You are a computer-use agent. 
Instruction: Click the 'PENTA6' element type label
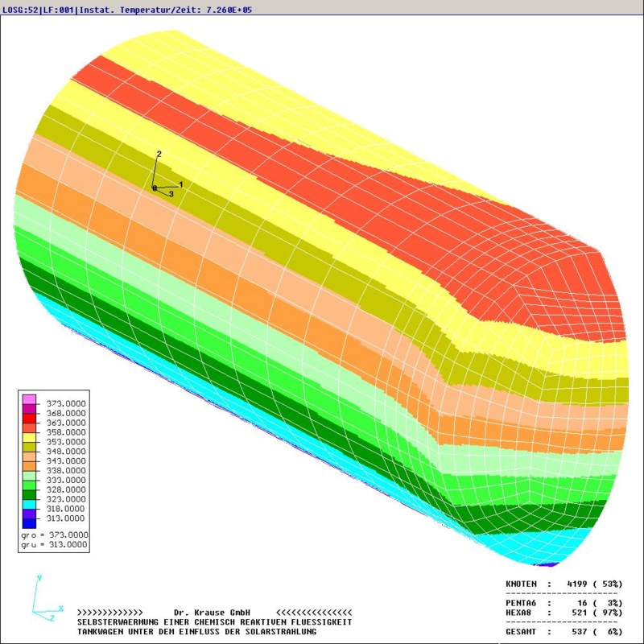pos(521,603)
